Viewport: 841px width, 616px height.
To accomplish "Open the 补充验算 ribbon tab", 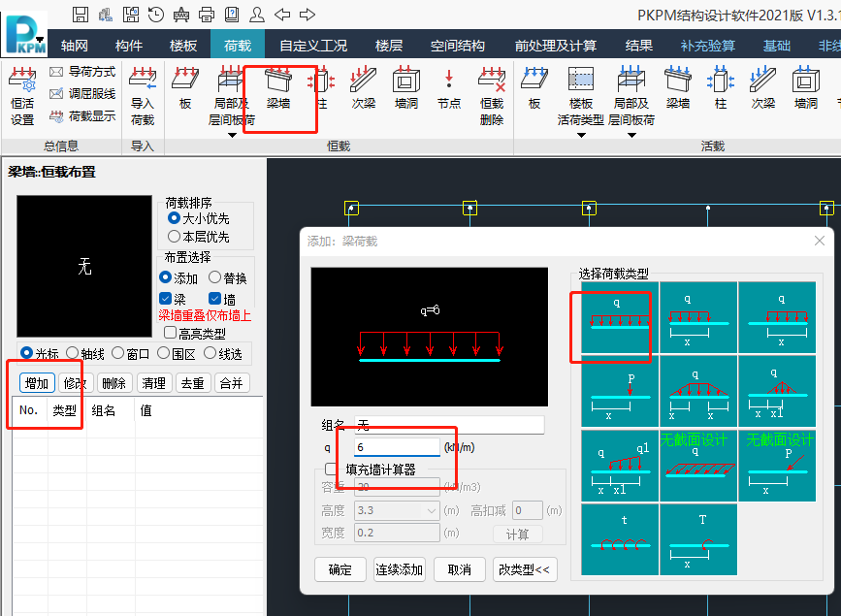I will pos(708,44).
